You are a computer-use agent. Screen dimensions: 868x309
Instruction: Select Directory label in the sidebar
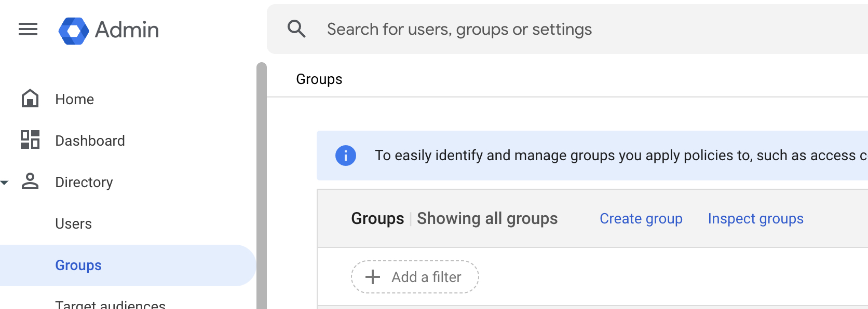tap(84, 182)
